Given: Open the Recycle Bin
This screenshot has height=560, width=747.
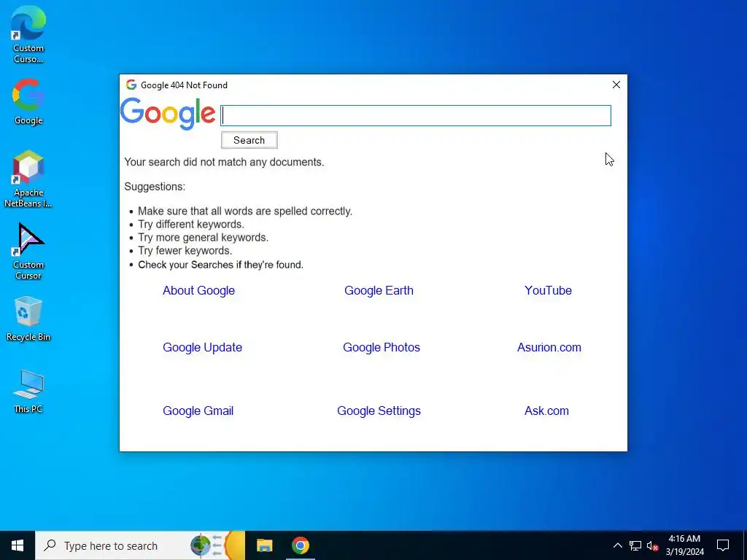Looking at the screenshot, I should click(x=28, y=318).
